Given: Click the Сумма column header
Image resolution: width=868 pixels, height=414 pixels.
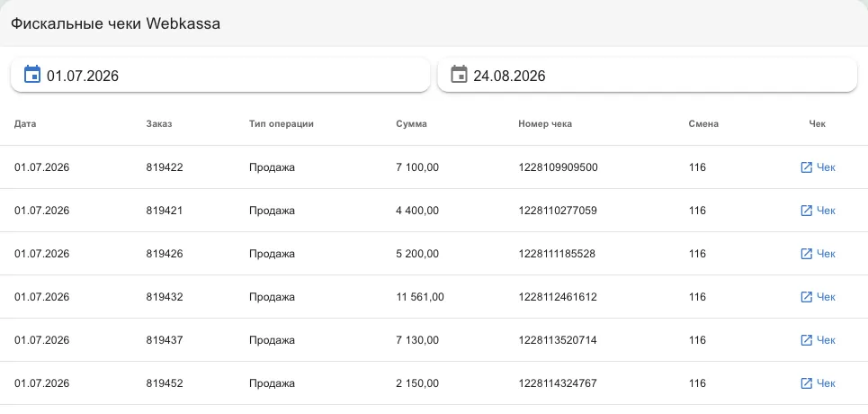Looking at the screenshot, I should [411, 124].
